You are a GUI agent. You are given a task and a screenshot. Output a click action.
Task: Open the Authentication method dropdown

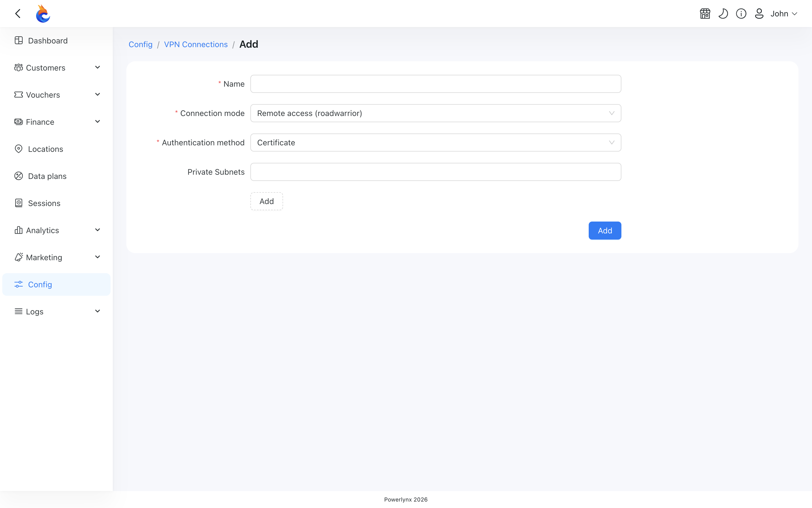tap(436, 143)
